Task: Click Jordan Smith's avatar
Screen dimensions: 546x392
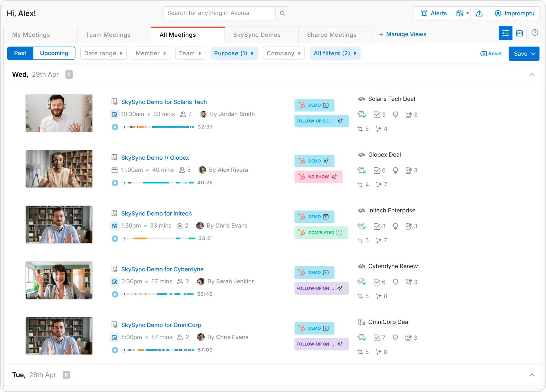Action: pyautogui.click(x=203, y=114)
